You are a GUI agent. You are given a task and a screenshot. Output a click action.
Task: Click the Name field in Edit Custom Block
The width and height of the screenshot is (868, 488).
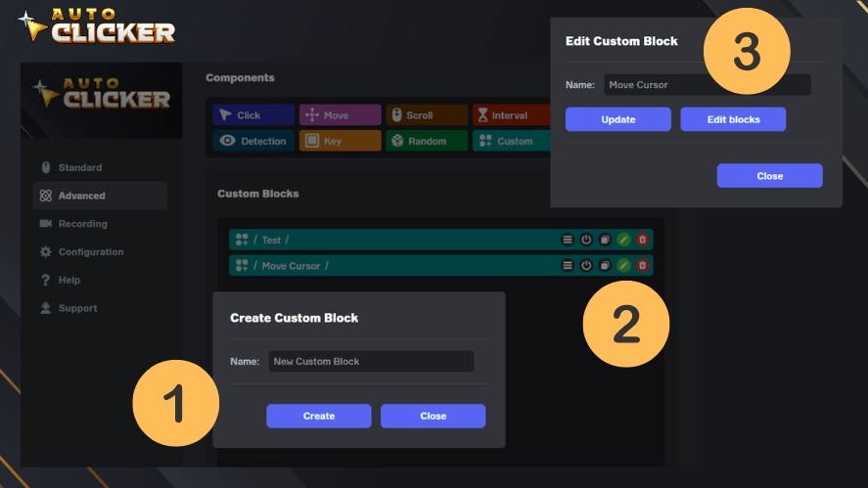708,85
